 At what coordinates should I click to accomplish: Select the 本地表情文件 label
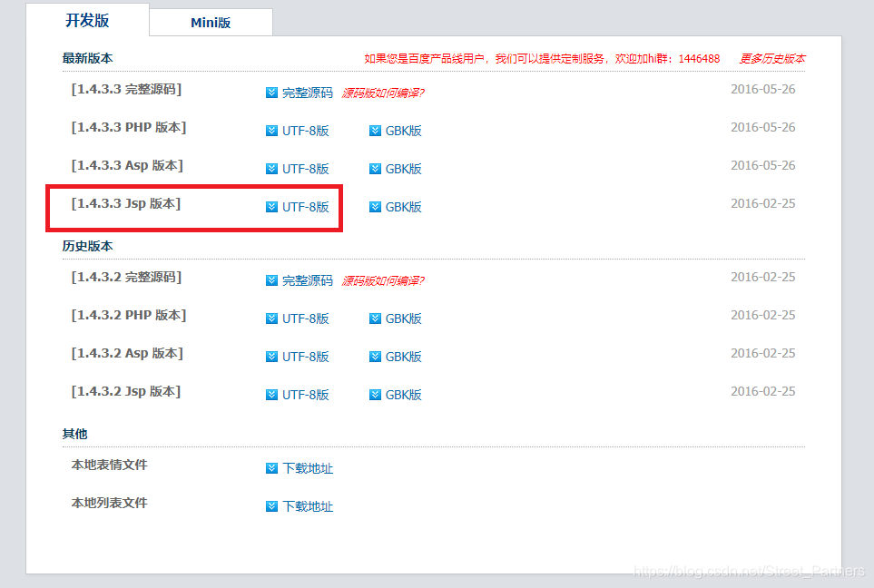[109, 465]
